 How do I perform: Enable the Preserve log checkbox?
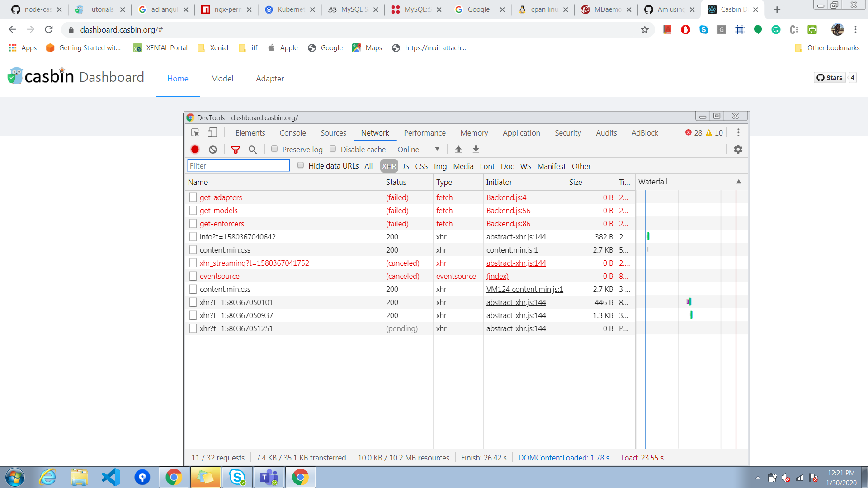click(274, 149)
